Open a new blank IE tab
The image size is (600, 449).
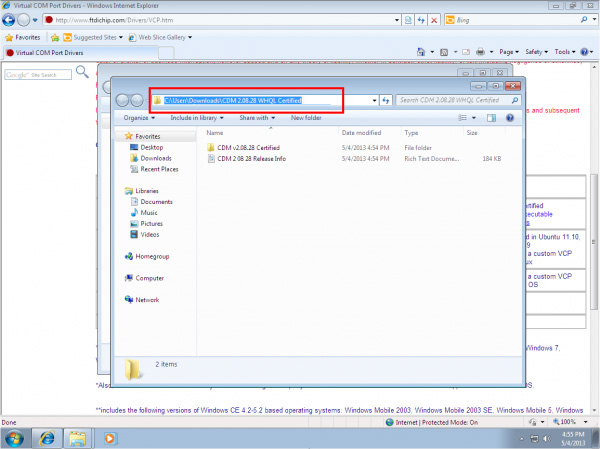pos(166,53)
